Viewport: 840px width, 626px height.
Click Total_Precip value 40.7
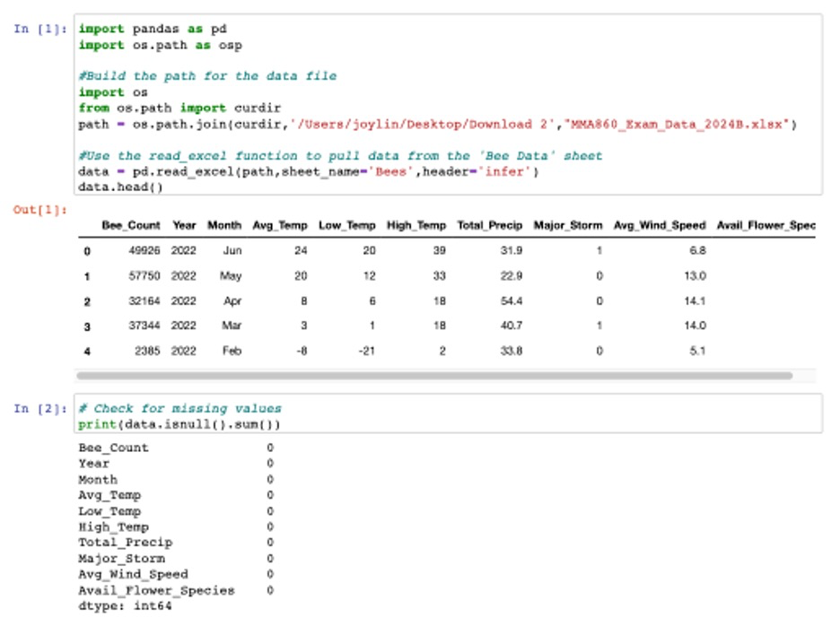point(512,326)
